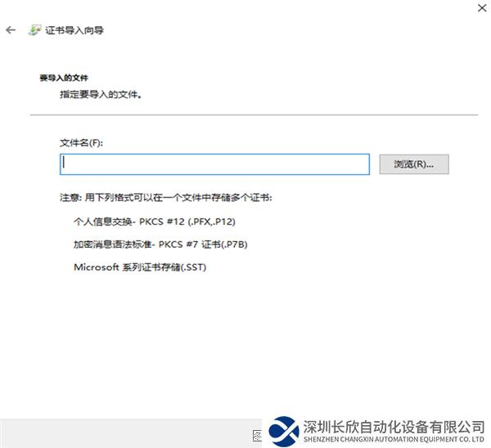
Task: Click the empty white area below the format list
Action: click(x=245, y=343)
